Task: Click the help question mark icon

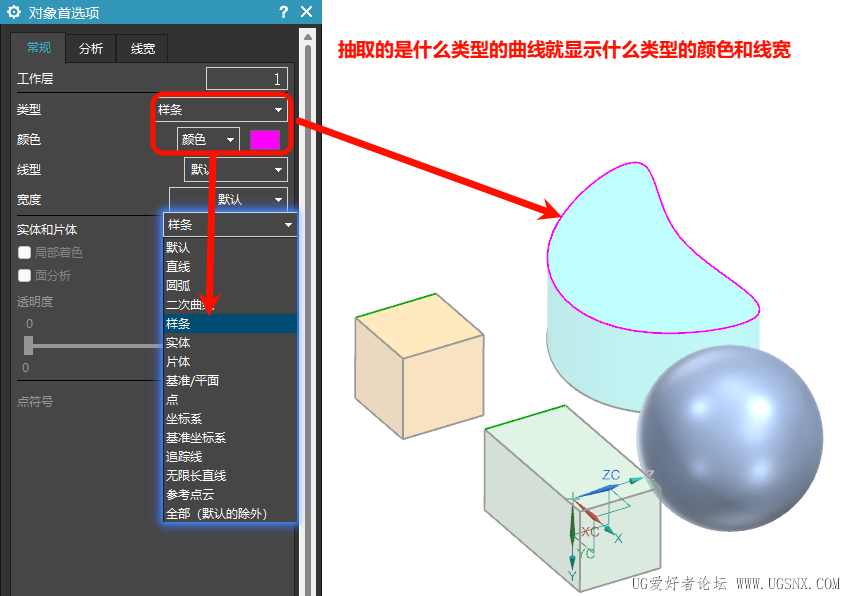Action: (283, 13)
